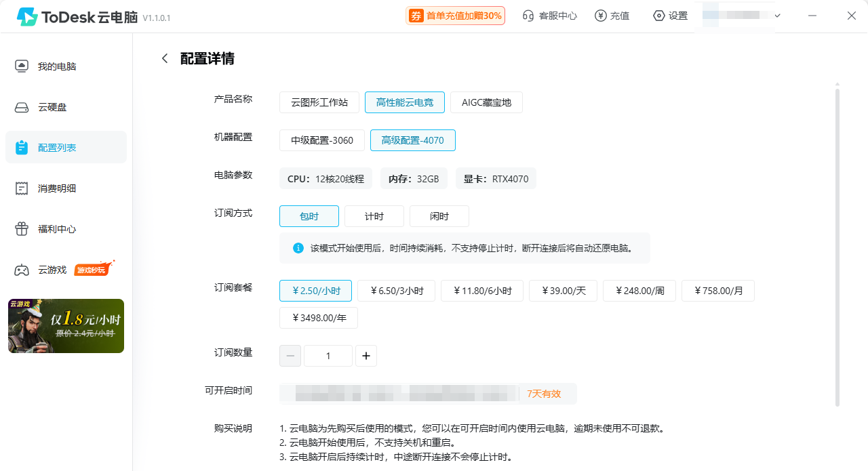868x471 pixels.
Task: Click the vertical scrollbar
Action: pos(837,246)
